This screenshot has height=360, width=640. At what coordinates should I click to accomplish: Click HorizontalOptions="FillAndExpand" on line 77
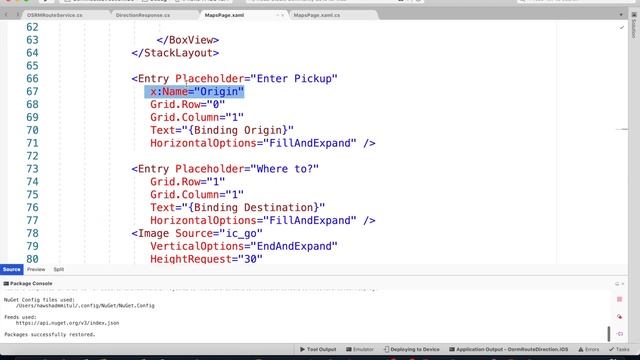pos(253,220)
